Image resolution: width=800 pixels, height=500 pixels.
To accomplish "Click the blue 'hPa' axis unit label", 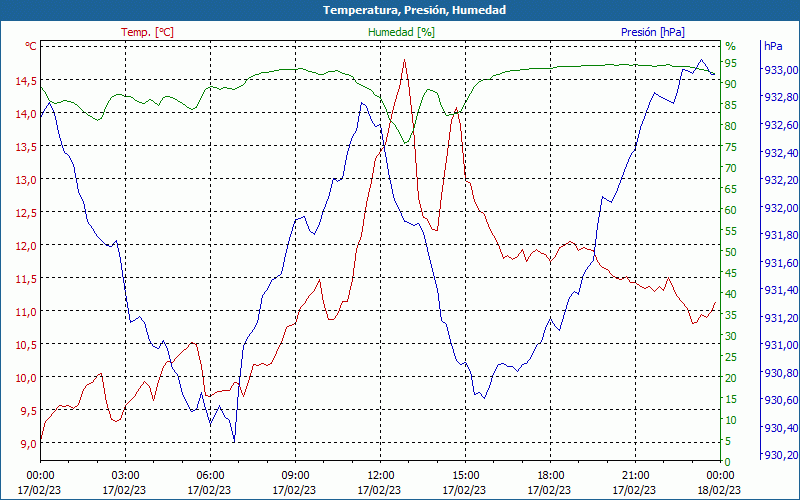I will tap(773, 46).
